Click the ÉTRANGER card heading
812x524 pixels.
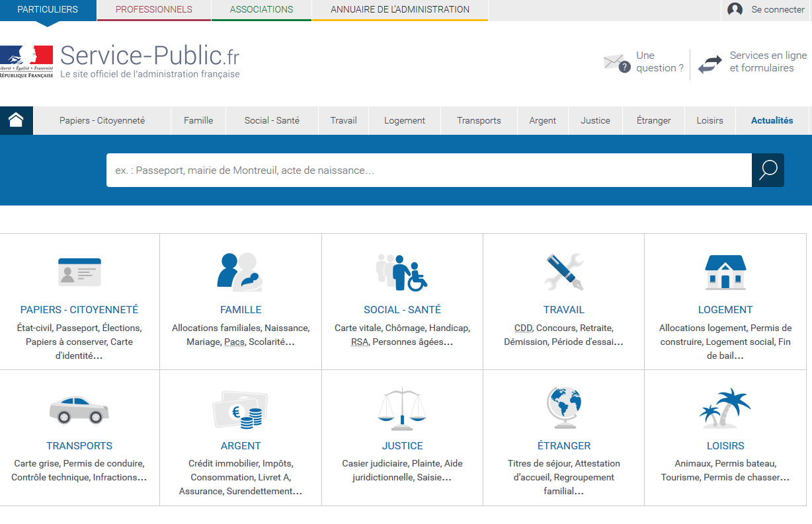click(x=564, y=446)
